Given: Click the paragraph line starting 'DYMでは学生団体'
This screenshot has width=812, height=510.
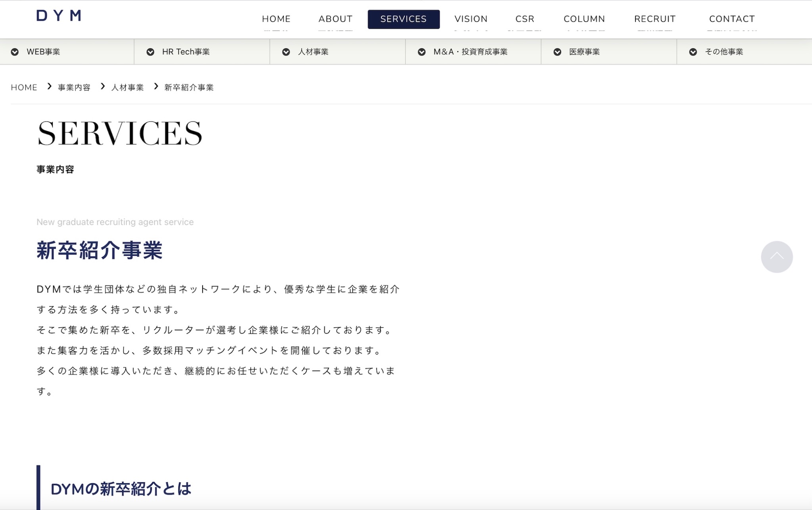Looking at the screenshot, I should 218,290.
